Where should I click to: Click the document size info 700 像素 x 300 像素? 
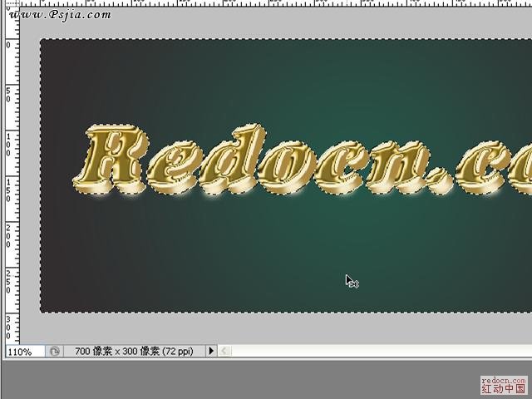click(x=134, y=351)
